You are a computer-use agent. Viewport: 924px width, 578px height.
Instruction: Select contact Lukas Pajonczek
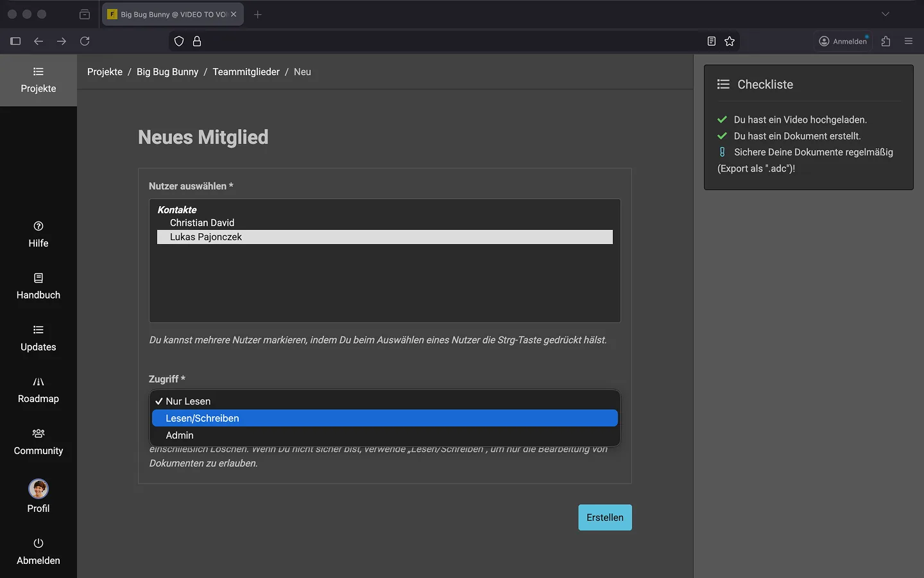point(206,237)
